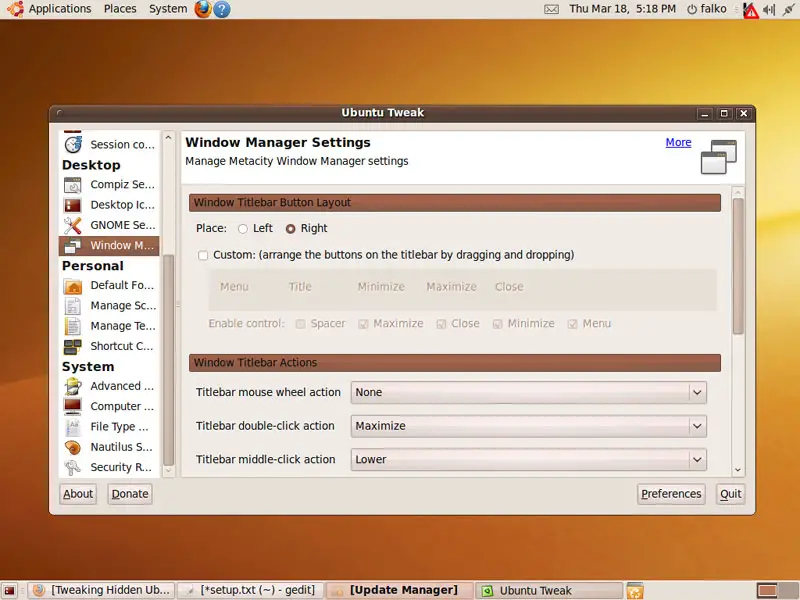Viewport: 800px width, 600px height.
Task: Click settings pane scroll down arrow
Action: [x=738, y=470]
